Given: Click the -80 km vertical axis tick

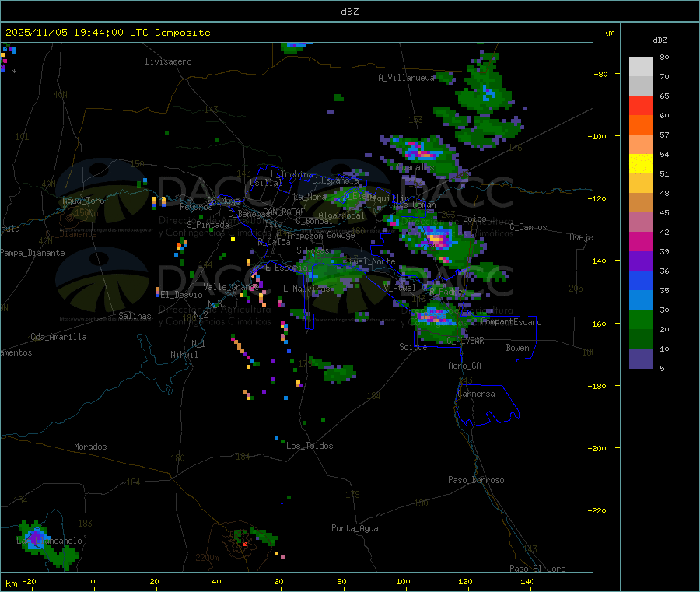Looking at the screenshot, I should click(600, 74).
